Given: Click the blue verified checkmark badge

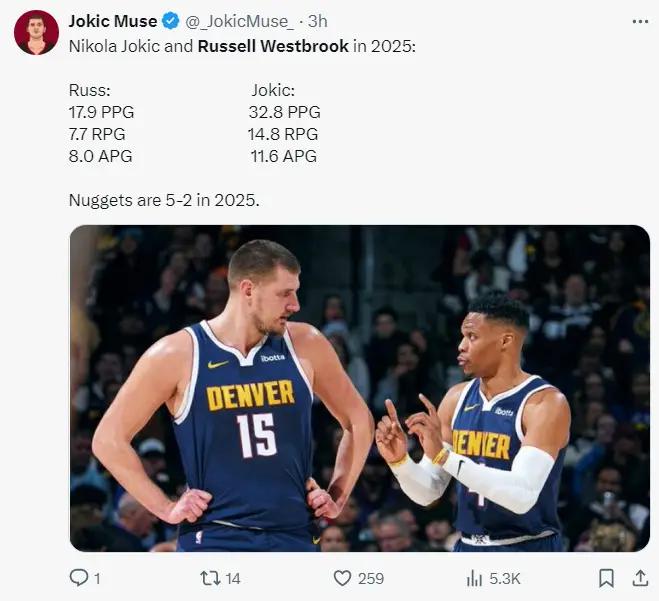Looking at the screenshot, I should pyautogui.click(x=172, y=21).
